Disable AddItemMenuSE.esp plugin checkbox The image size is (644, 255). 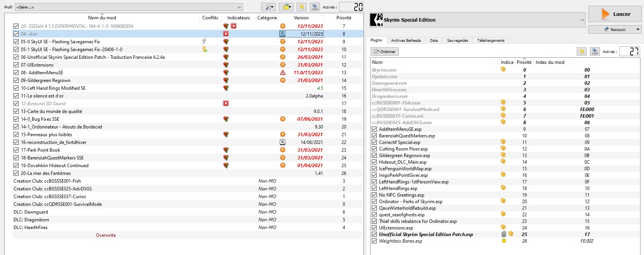374,129
